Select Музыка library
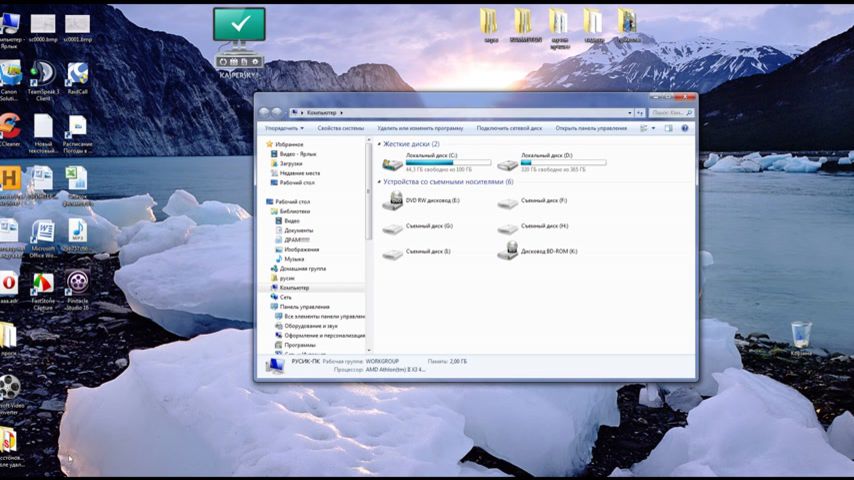Screen dimensions: 854x480 [x=294, y=259]
